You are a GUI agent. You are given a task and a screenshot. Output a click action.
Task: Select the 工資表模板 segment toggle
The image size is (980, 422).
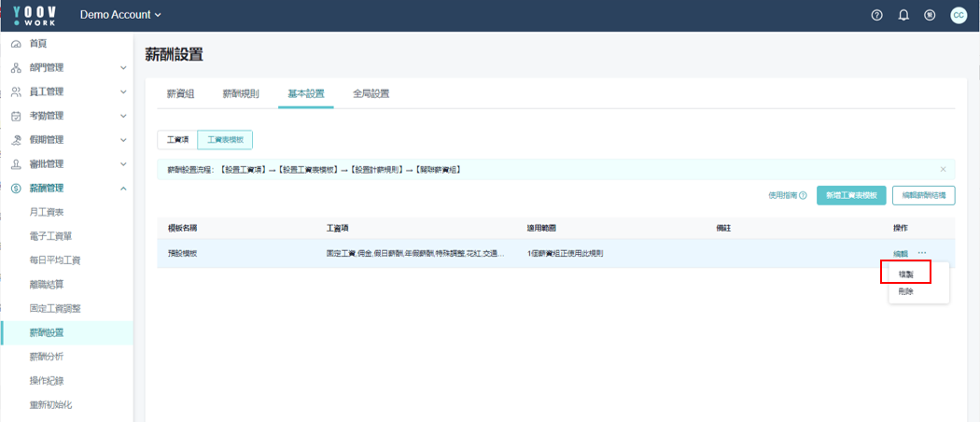tap(225, 140)
